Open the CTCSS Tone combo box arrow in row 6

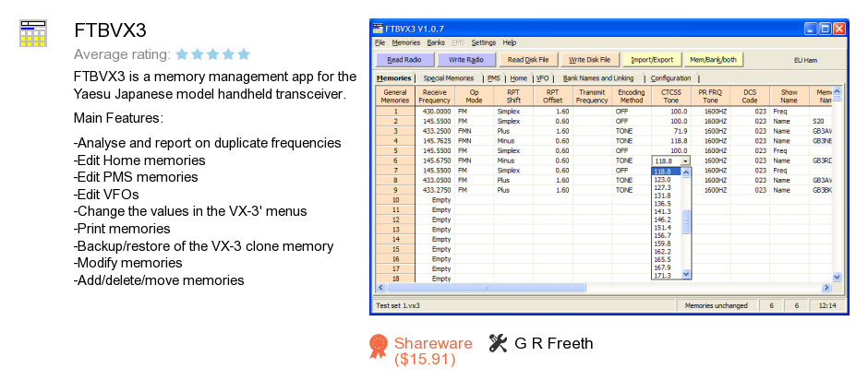(x=686, y=160)
